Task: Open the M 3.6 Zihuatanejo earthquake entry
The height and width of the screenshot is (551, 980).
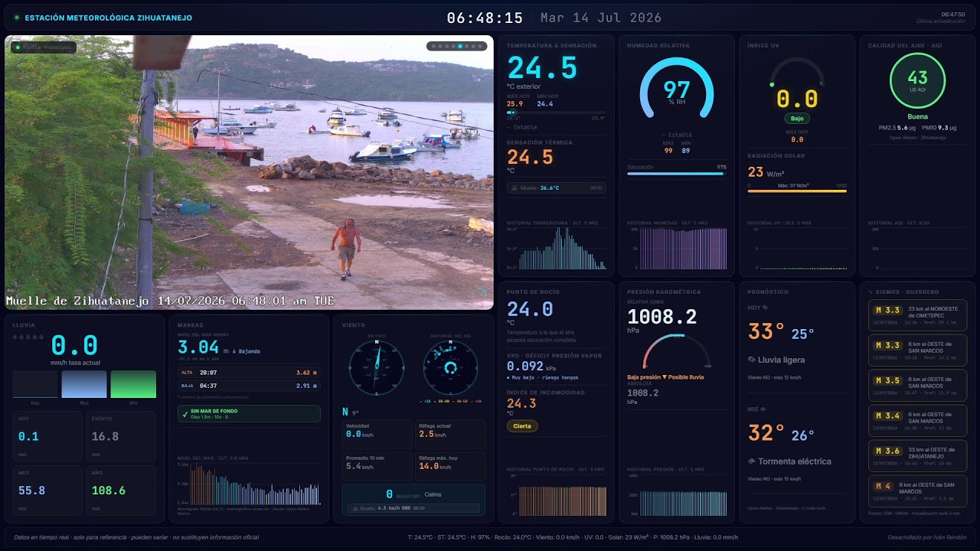Action: point(917,455)
